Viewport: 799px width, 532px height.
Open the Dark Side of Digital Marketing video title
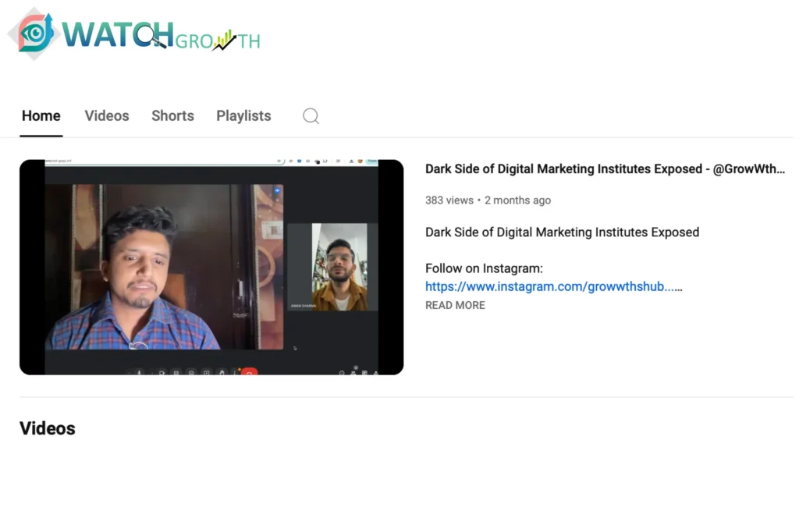coord(605,169)
